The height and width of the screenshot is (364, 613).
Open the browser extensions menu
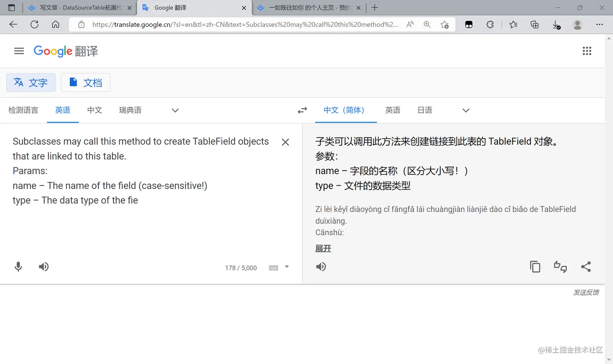(490, 24)
